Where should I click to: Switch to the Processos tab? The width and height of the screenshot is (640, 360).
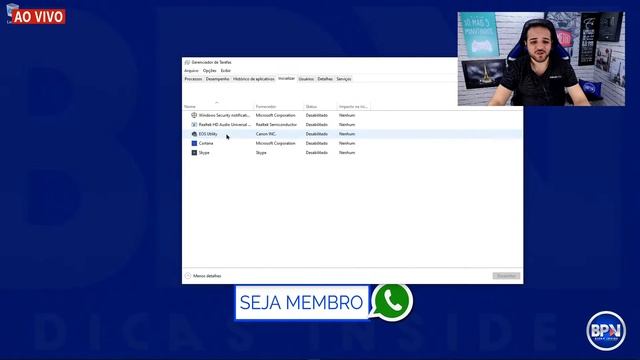click(x=193, y=79)
